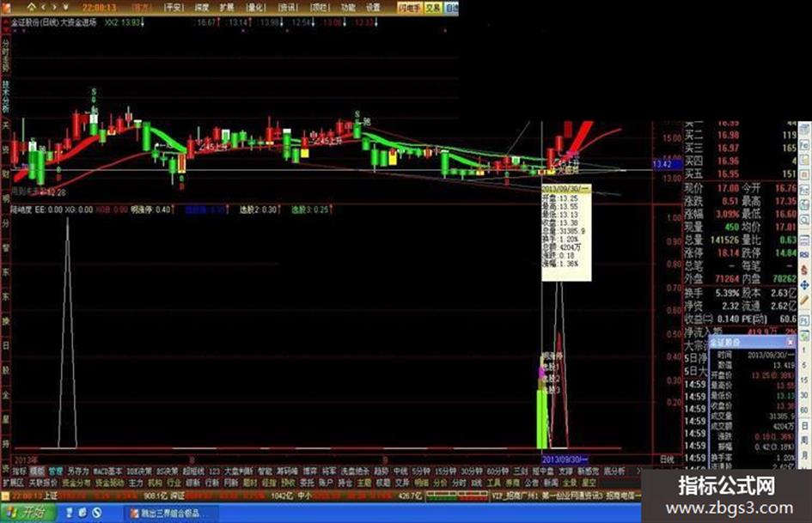Switch to 5-minute period in right toolbar
812x523 pixels.
[x=804, y=365]
